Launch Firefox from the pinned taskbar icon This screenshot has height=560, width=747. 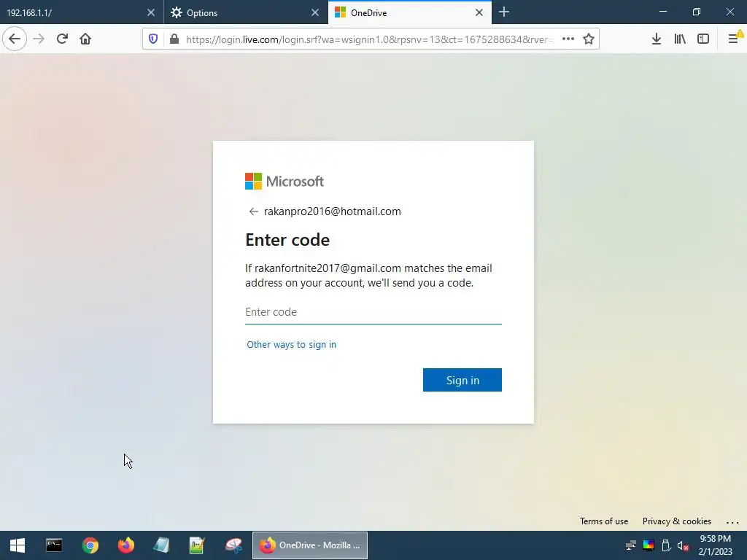tap(126, 545)
